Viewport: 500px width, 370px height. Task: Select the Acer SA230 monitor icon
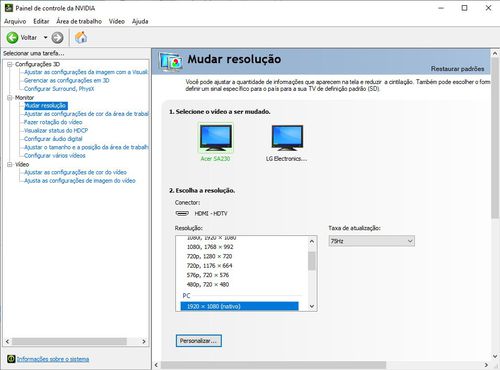point(216,138)
